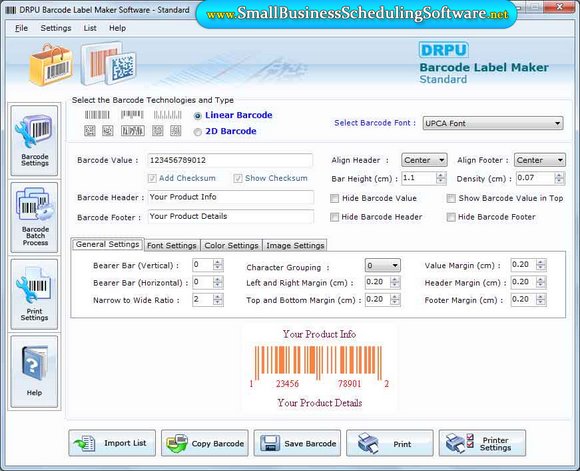Click the Barcode Footer text field
Viewport: 580px width, 471px height.
tap(231, 216)
